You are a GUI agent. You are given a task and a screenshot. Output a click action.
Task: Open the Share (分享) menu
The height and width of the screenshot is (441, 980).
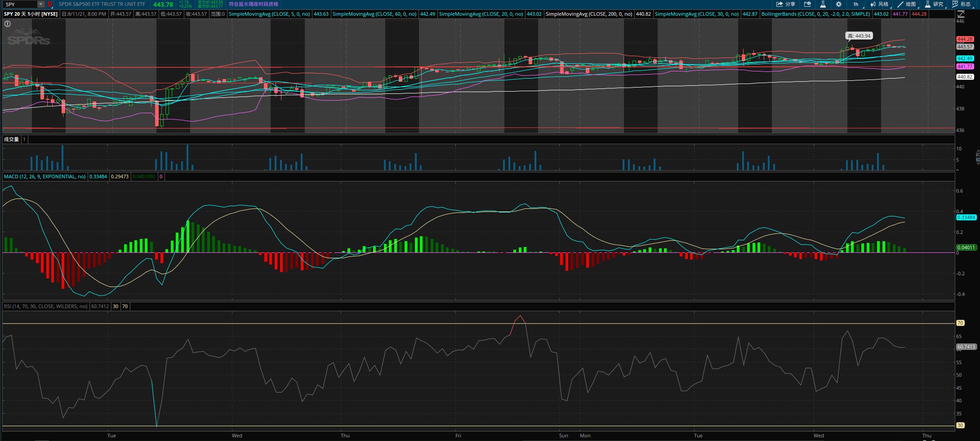pyautogui.click(x=785, y=4)
